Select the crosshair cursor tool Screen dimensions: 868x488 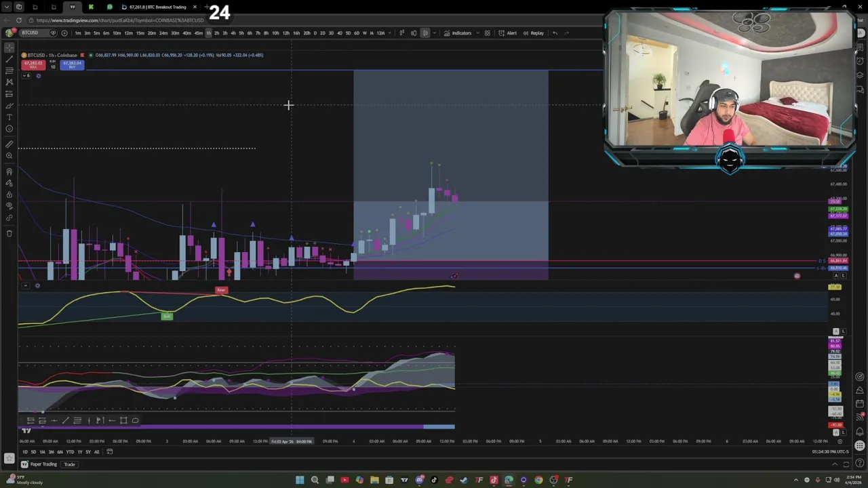coord(9,47)
